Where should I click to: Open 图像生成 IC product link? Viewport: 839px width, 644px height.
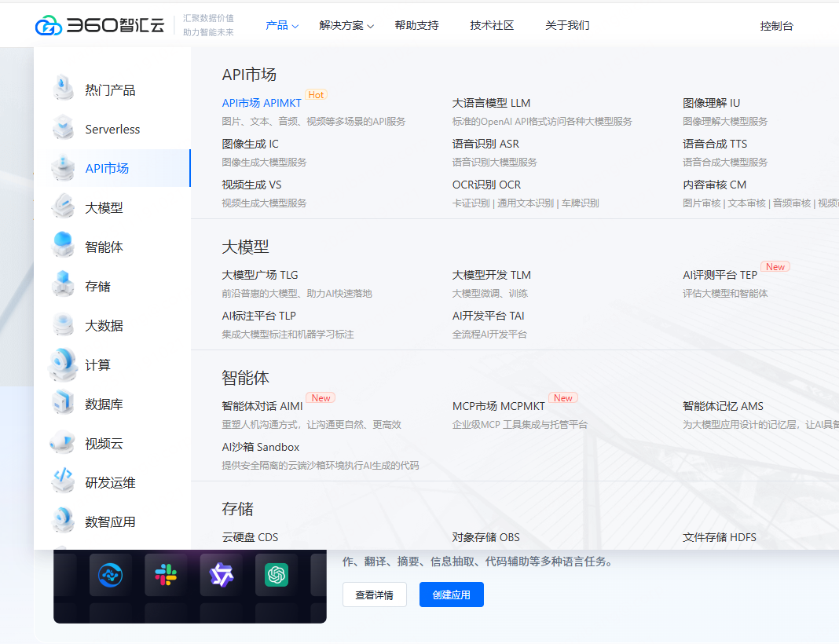point(250,144)
